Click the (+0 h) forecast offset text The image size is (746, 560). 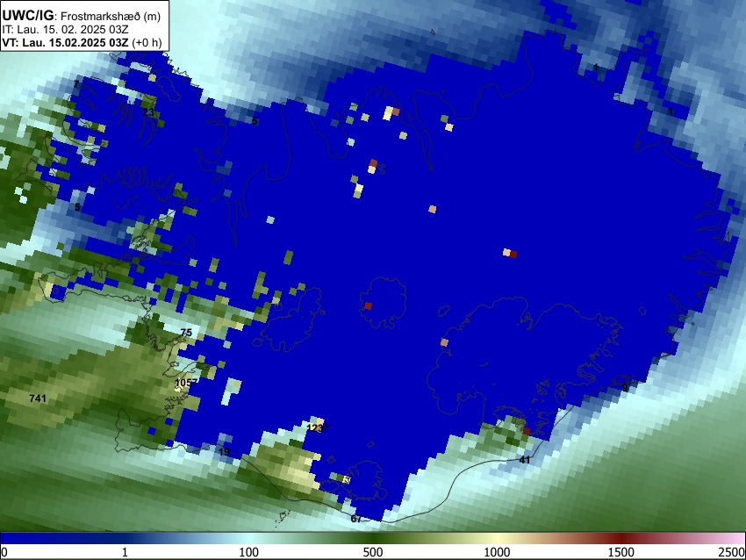pos(147,42)
